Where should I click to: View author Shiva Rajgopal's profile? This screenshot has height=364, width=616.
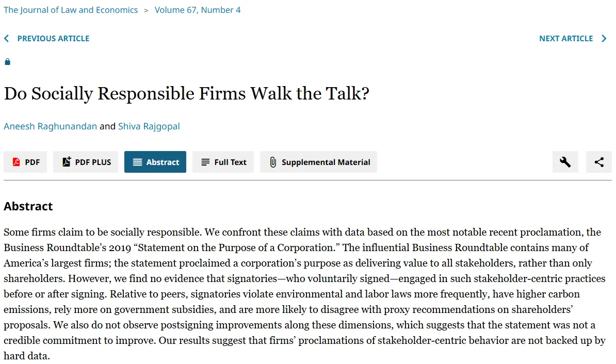click(149, 126)
